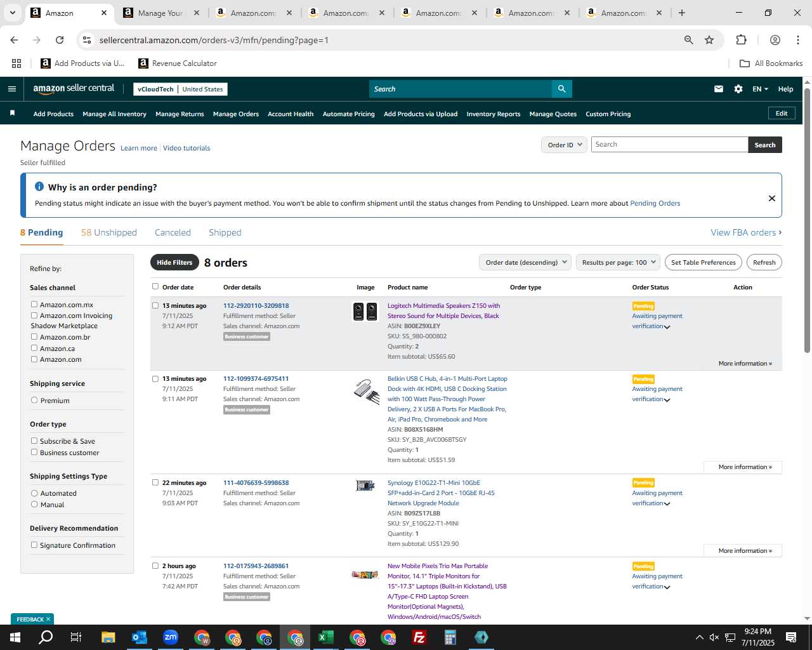Switch to the Shipped tab
Screen dimensions: 812x650
click(225, 232)
